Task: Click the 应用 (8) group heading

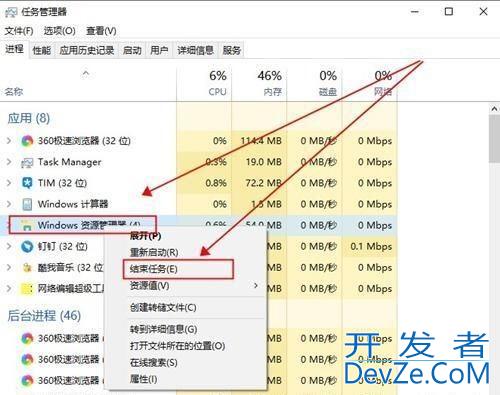Action: click(x=29, y=119)
